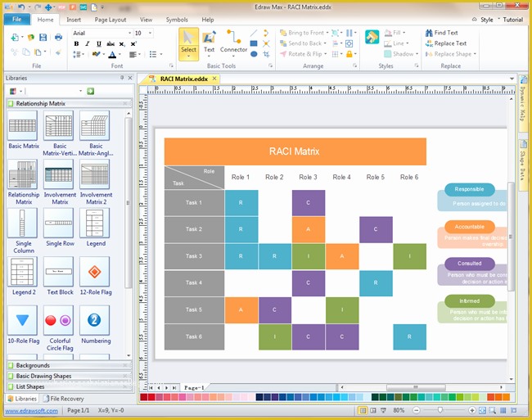The height and width of the screenshot is (420, 532).
Task: Click the zoom in plus button
Action: [471, 410]
